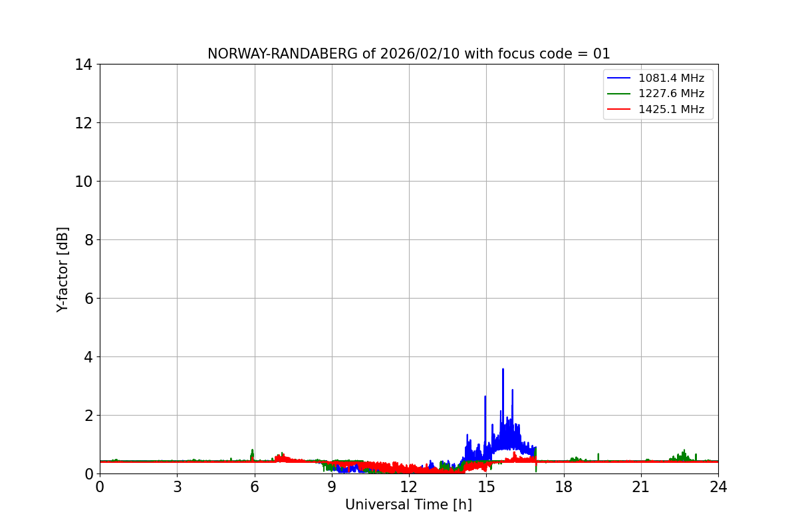The image size is (798, 532).
Task: Click x-axis tick label 3
Action: pos(177,487)
